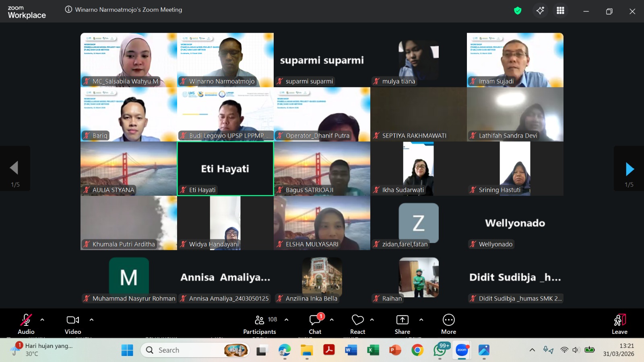Expand video settings caret
Viewport: 644px width, 362px height.
(x=91, y=320)
